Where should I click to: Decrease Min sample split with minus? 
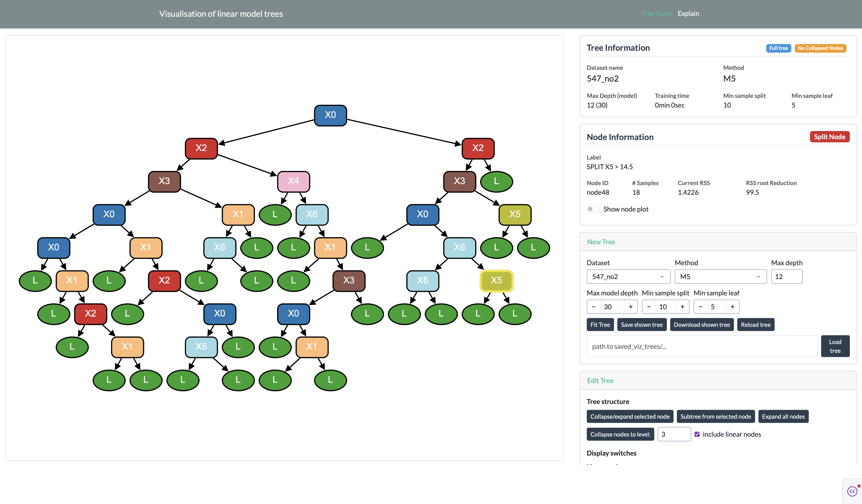(649, 307)
